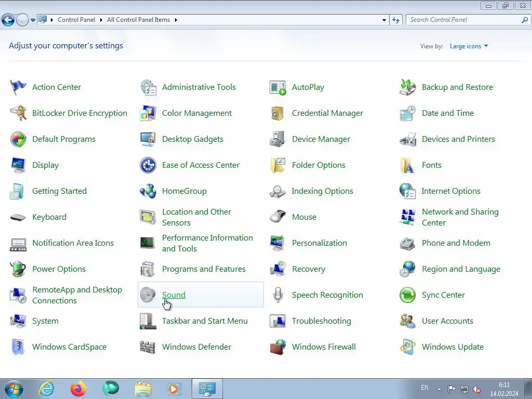The height and width of the screenshot is (399, 532).
Task: Click the Indexing Options magnifier icon
Action: coord(278,191)
